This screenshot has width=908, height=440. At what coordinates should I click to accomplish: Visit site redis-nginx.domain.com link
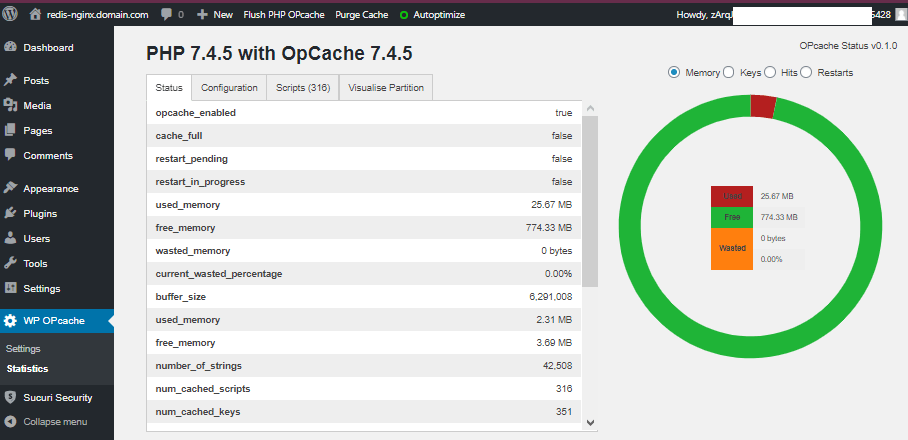coord(97,15)
